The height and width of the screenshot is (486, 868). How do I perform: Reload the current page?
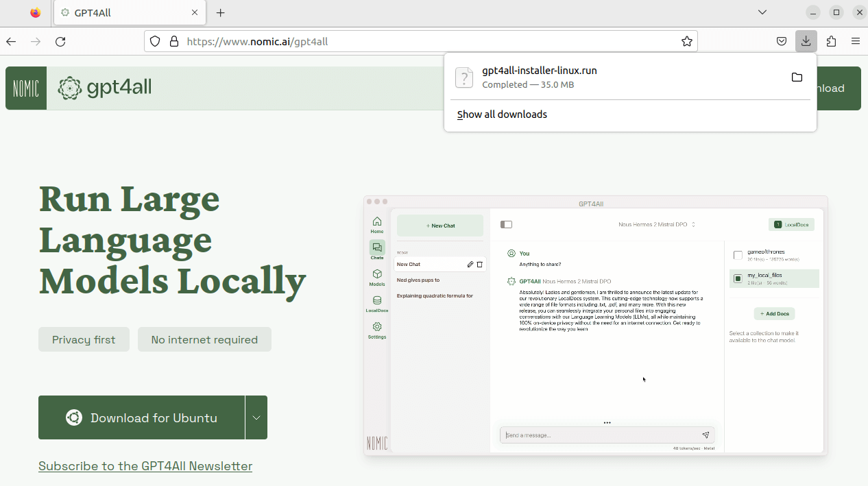tap(60, 42)
